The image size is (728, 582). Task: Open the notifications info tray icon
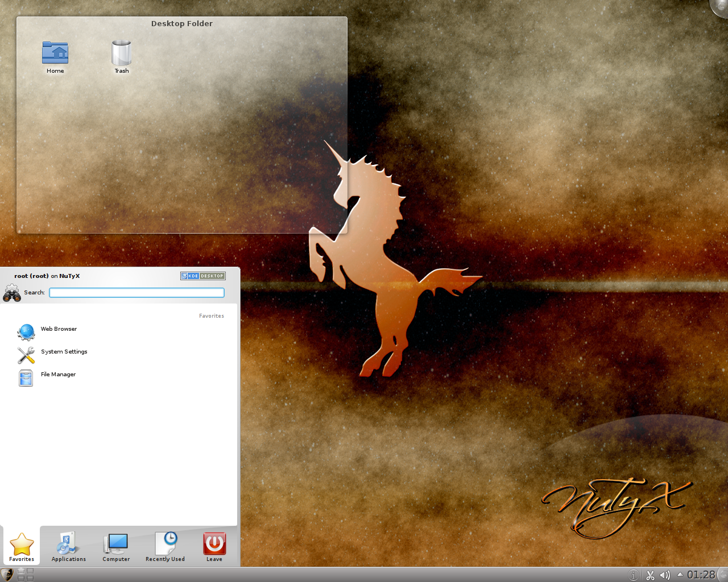tap(634, 575)
